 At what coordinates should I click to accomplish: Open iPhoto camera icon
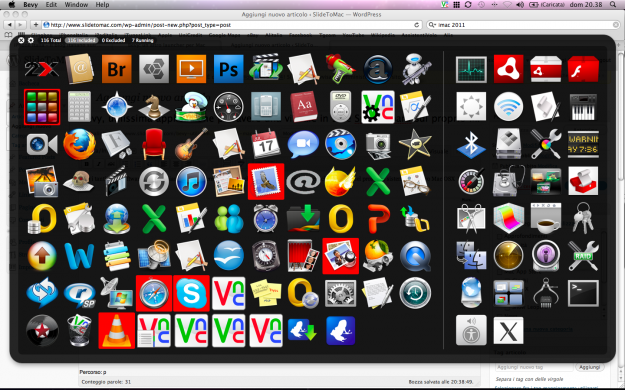[42, 181]
